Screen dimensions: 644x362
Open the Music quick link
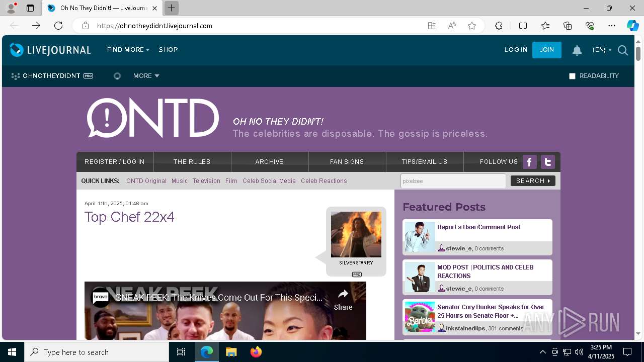pyautogui.click(x=180, y=181)
